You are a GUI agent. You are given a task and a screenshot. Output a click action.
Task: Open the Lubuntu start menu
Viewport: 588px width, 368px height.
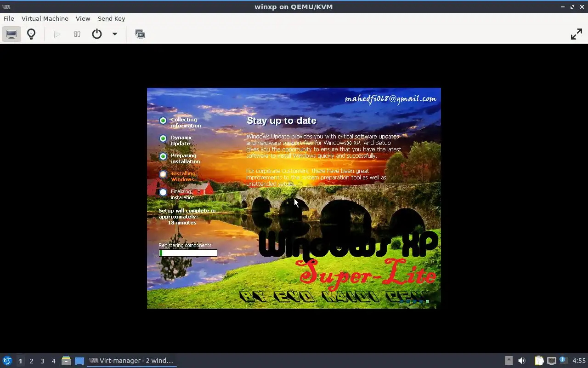point(7,361)
